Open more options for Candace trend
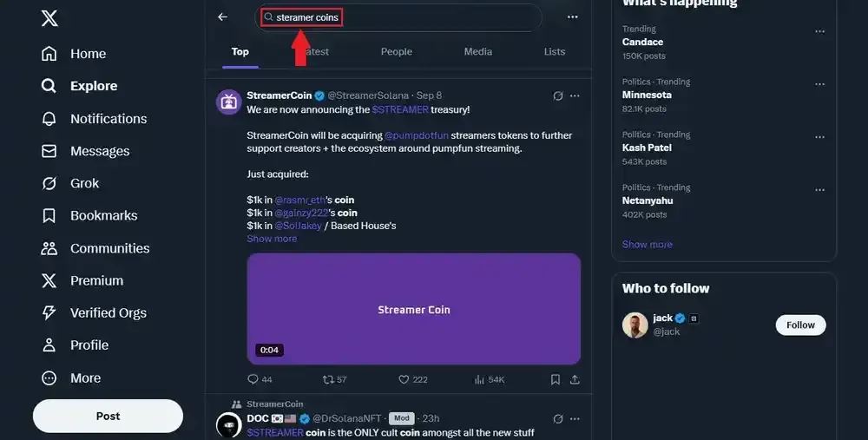The width and height of the screenshot is (868, 440). click(819, 32)
